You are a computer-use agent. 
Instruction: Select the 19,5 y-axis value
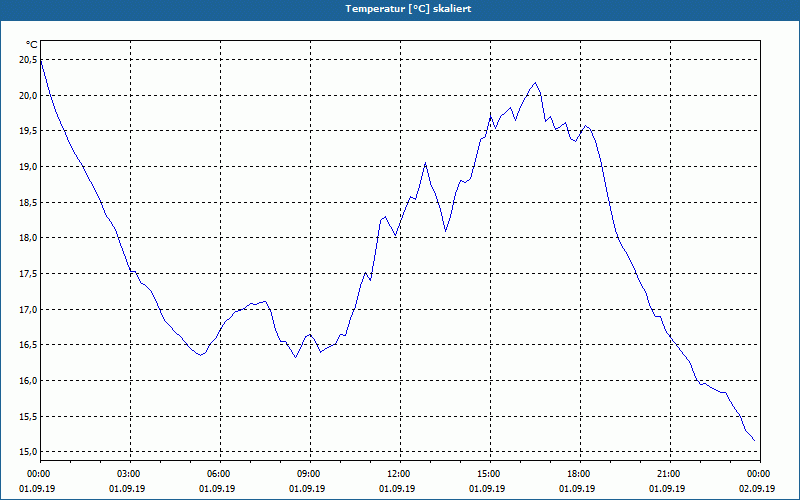(x=28, y=131)
